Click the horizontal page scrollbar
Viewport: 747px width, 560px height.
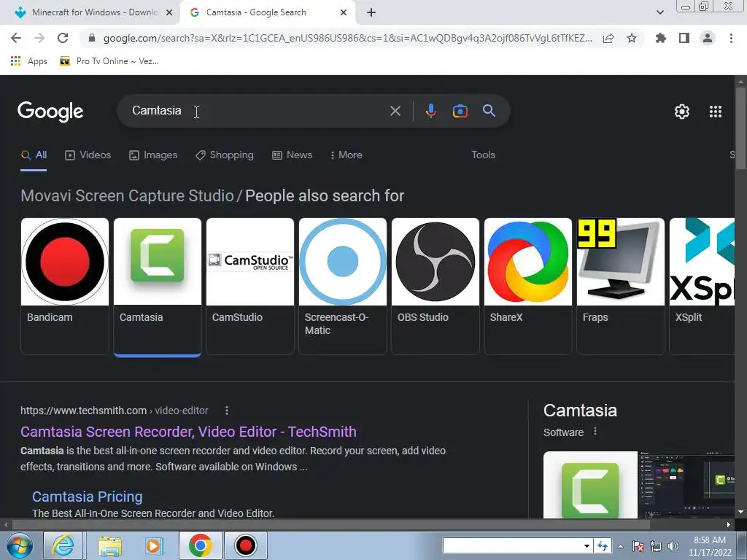click(331, 524)
